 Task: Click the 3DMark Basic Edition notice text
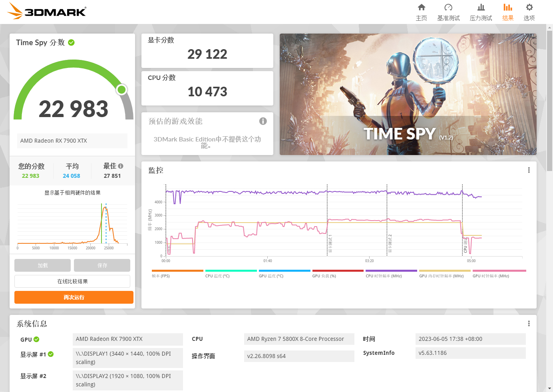click(207, 142)
